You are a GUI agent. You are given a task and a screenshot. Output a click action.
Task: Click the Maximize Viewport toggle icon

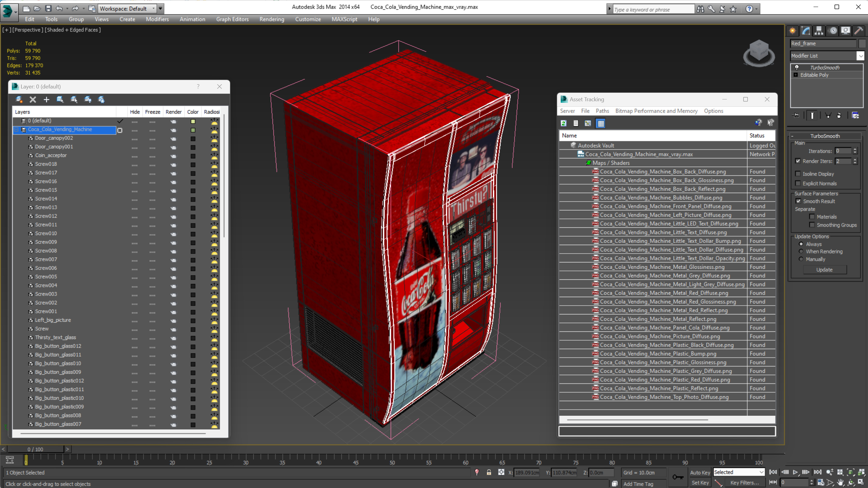point(861,482)
